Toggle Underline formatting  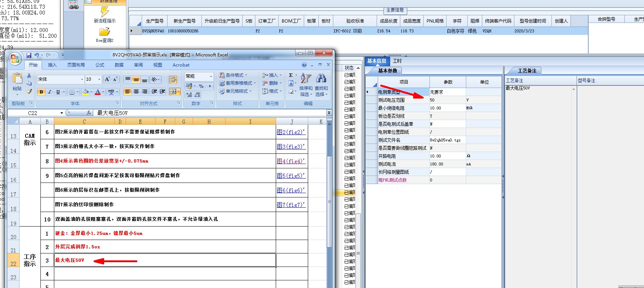[58, 92]
